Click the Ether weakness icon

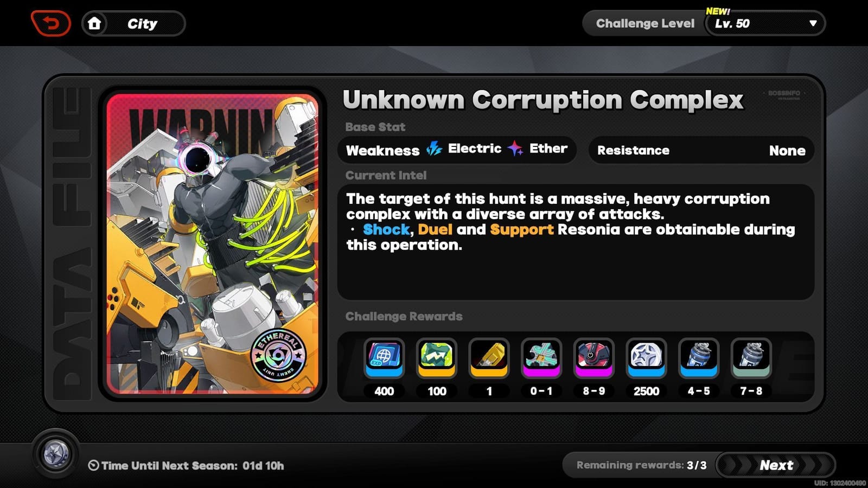(515, 148)
